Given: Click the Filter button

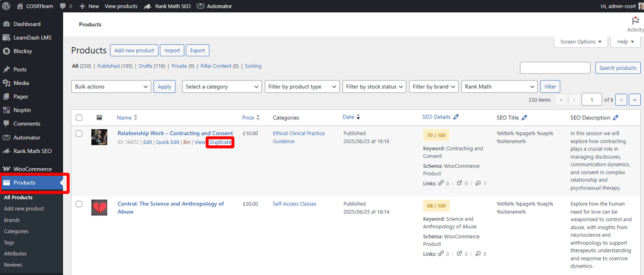Looking at the screenshot, I should click(550, 86).
